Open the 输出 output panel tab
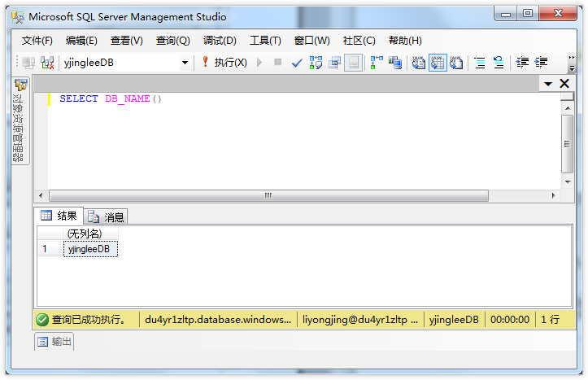This screenshot has width=588, height=380. (x=54, y=342)
